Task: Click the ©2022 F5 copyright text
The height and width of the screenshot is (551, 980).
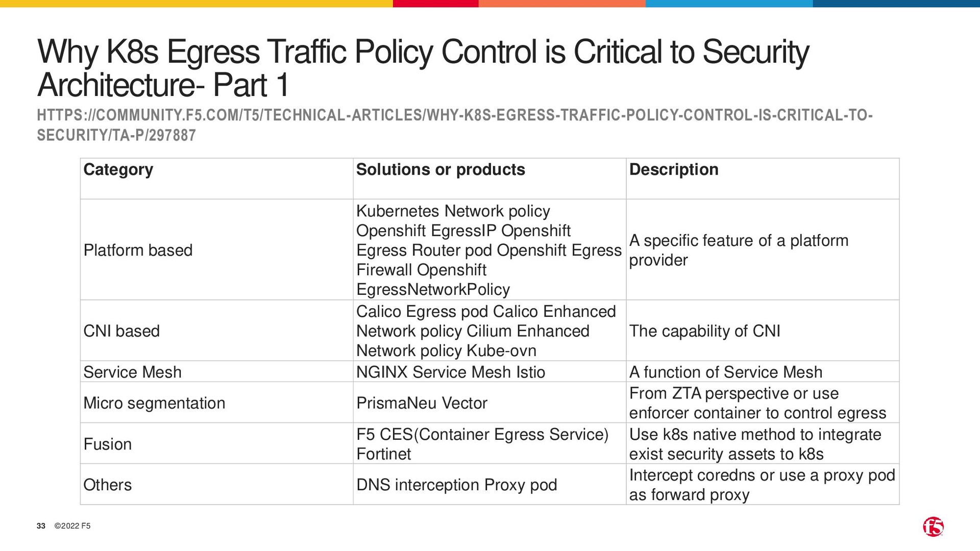Action: [x=72, y=526]
